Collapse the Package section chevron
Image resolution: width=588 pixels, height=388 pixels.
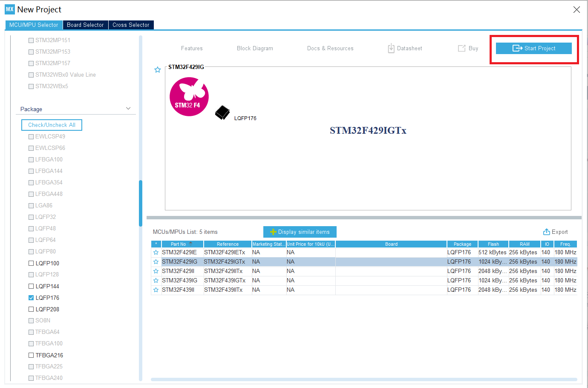tap(128, 109)
